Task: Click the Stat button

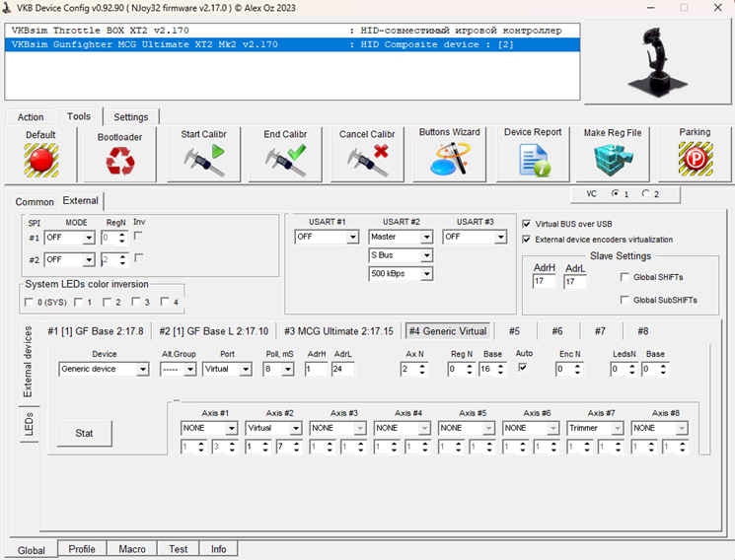Action: 85,434
